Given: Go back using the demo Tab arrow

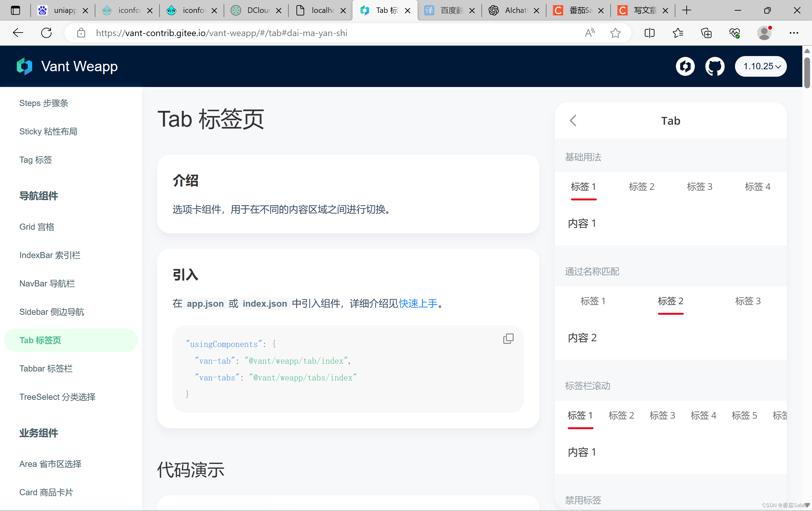Looking at the screenshot, I should point(573,121).
